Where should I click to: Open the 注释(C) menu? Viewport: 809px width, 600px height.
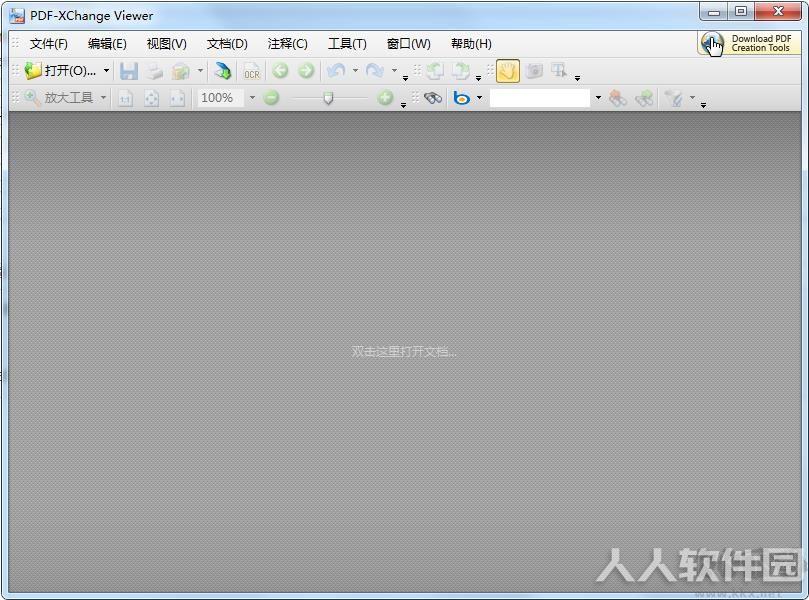(287, 44)
